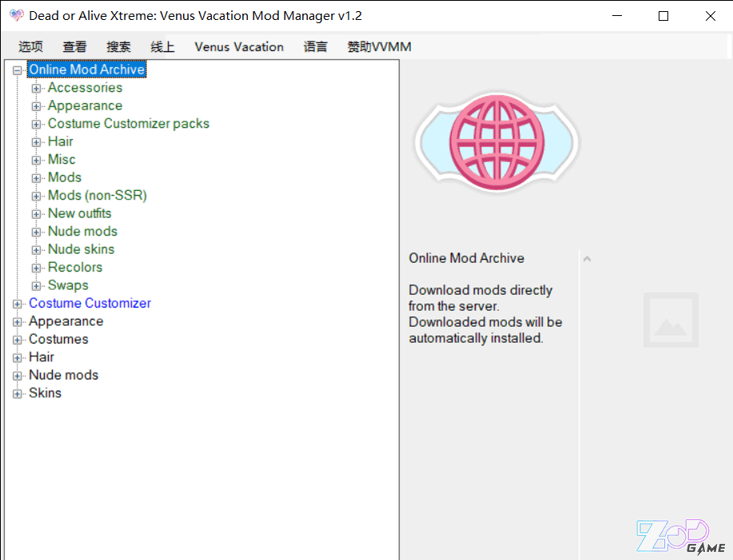Click the description panel scroll up arrow
Viewport: 733px width, 560px height.
pos(588,259)
